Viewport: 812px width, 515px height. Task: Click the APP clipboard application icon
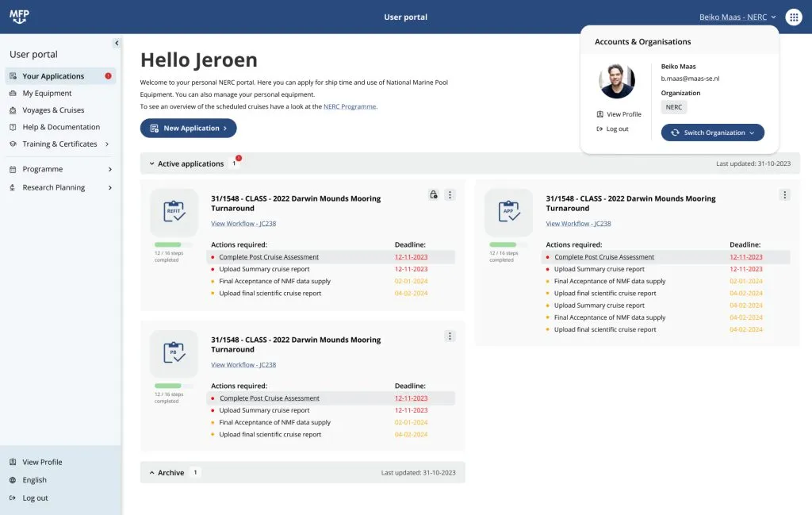pos(508,212)
